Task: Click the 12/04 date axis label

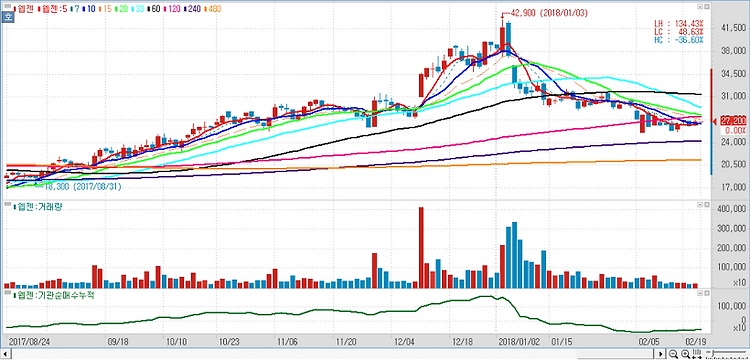Action: (x=404, y=341)
